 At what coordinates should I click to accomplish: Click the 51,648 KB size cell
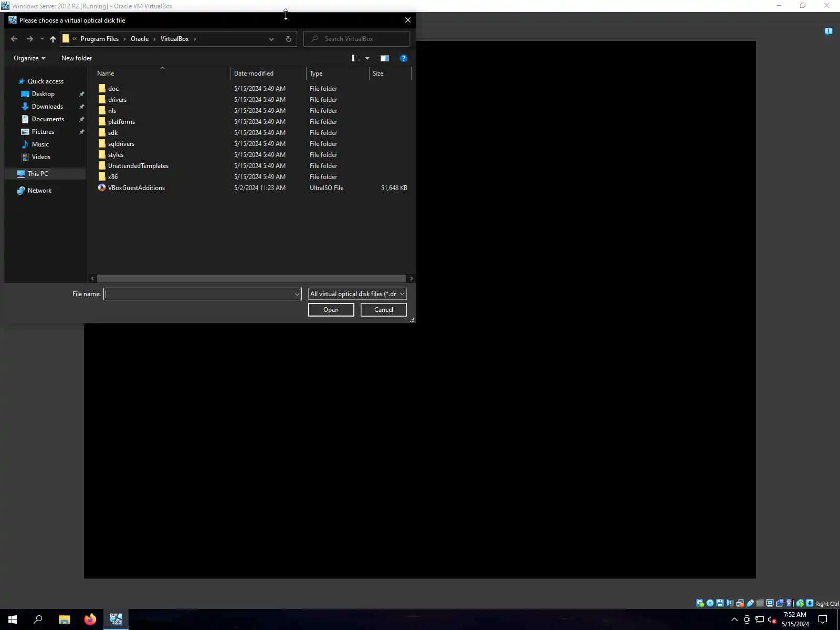394,188
